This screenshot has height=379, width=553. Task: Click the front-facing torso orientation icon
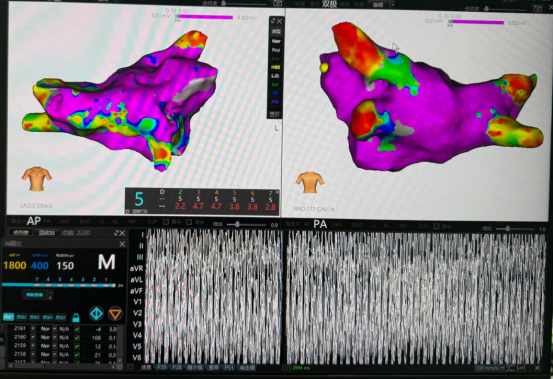[37, 179]
